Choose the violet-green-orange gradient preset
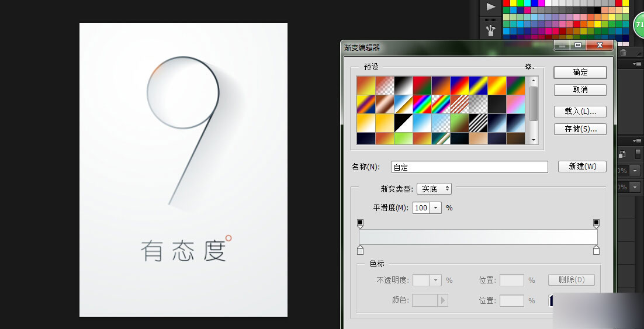Image resolution: width=644 pixels, height=329 pixels. [x=515, y=85]
